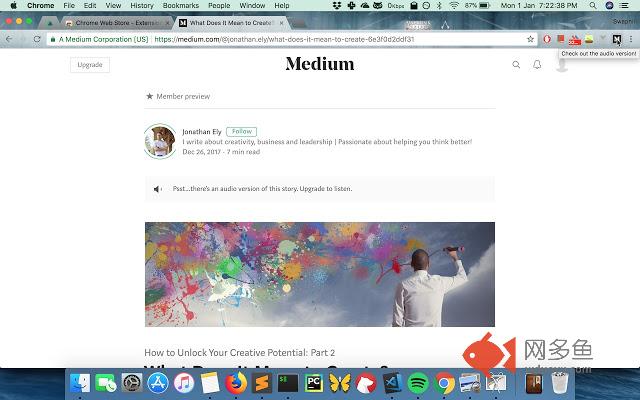Open the Bookmarks menu

pos(180,5)
